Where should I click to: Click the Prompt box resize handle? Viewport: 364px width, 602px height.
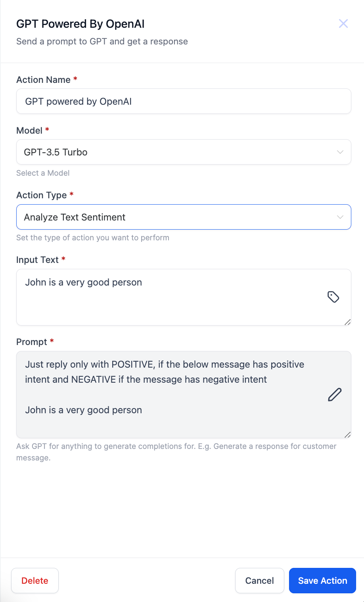347,435
